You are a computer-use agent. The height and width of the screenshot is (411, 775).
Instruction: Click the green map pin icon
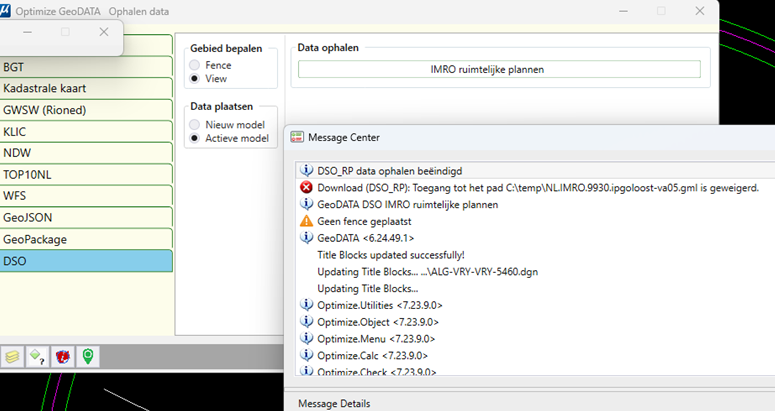pyautogui.click(x=88, y=356)
